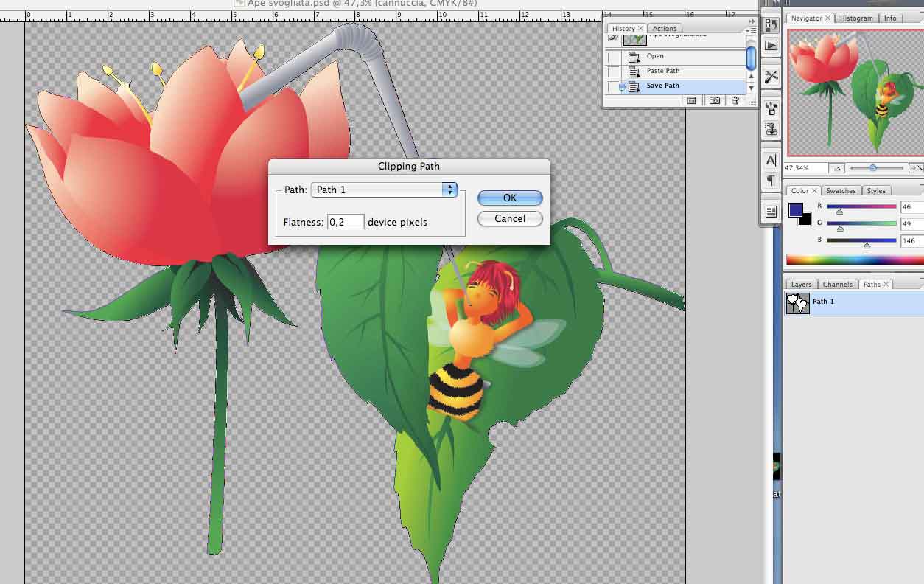This screenshot has height=584, width=924.
Task: Close the Navigator tab with X
Action: (x=827, y=18)
